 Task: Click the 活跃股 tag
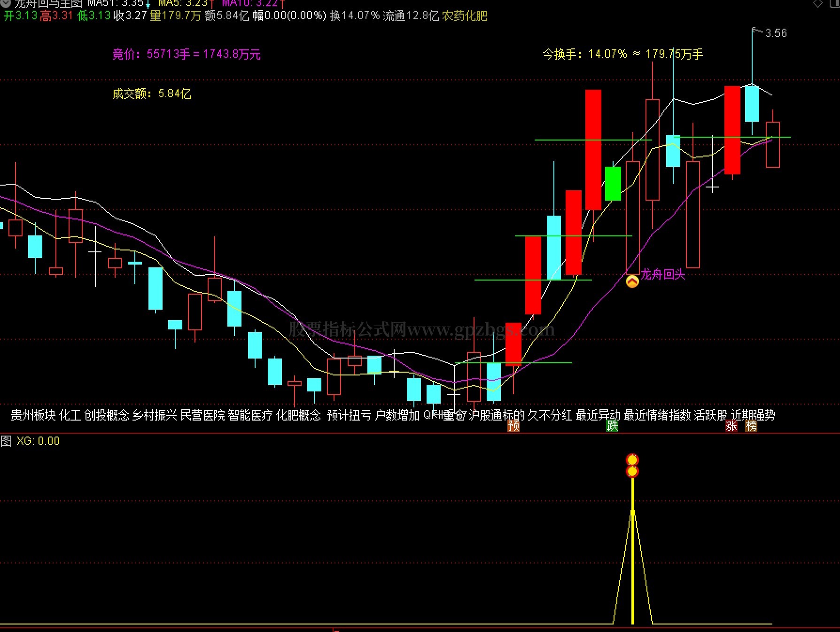(x=711, y=415)
